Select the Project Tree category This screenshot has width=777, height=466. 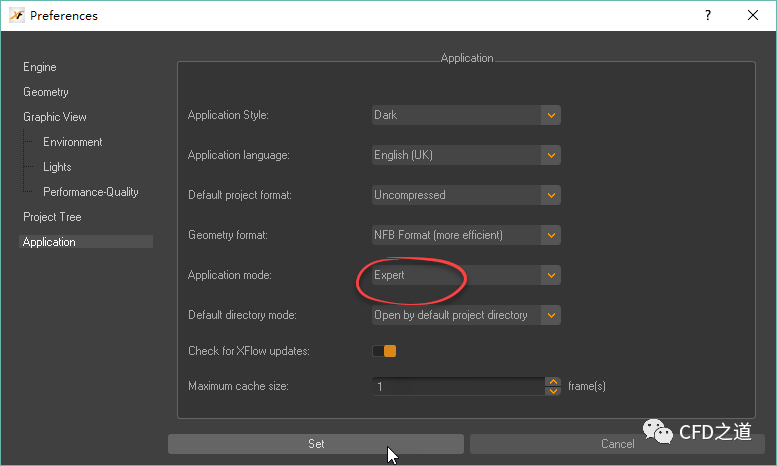coord(52,217)
